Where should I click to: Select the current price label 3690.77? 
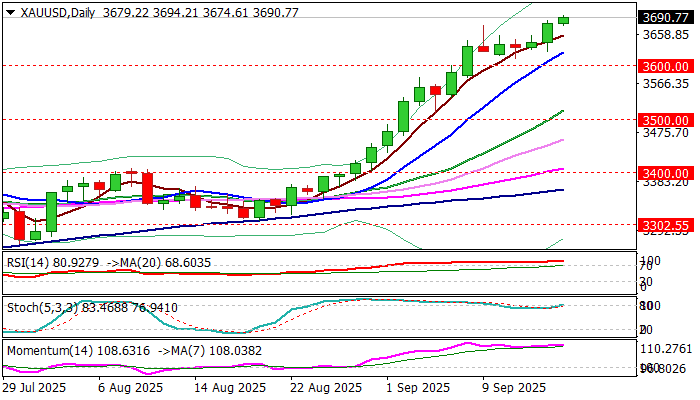click(x=666, y=17)
